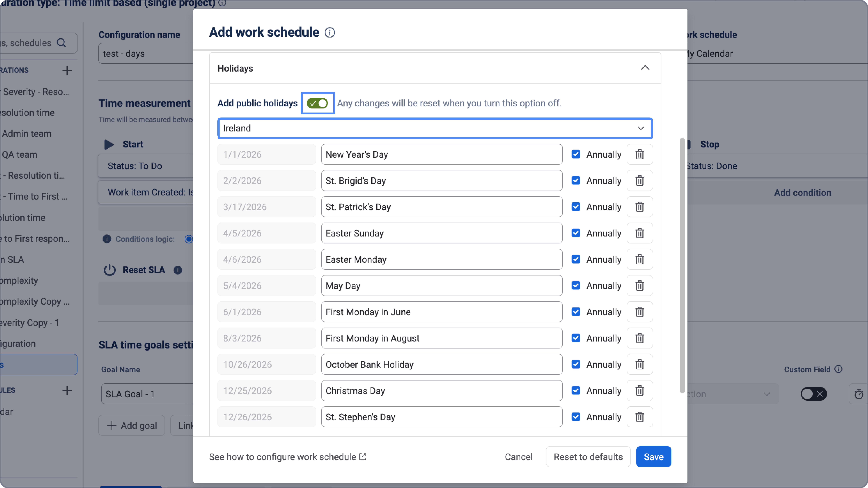Uncheck Annually for New Year's Day
868x488 pixels.
(x=576, y=154)
